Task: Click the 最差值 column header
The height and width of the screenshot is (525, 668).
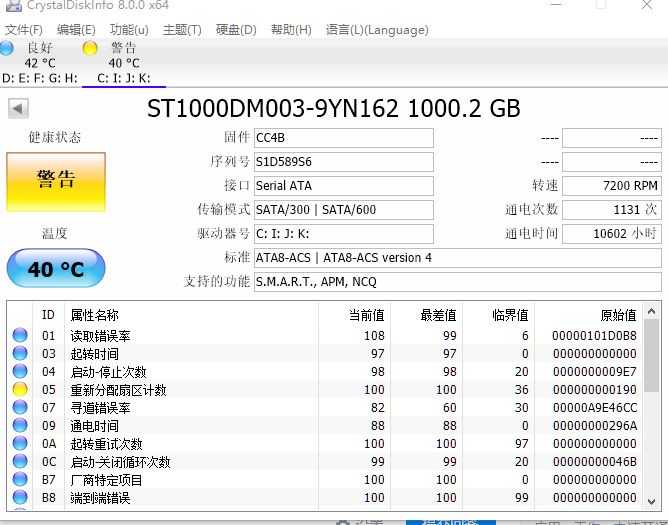Action: pyautogui.click(x=426, y=315)
